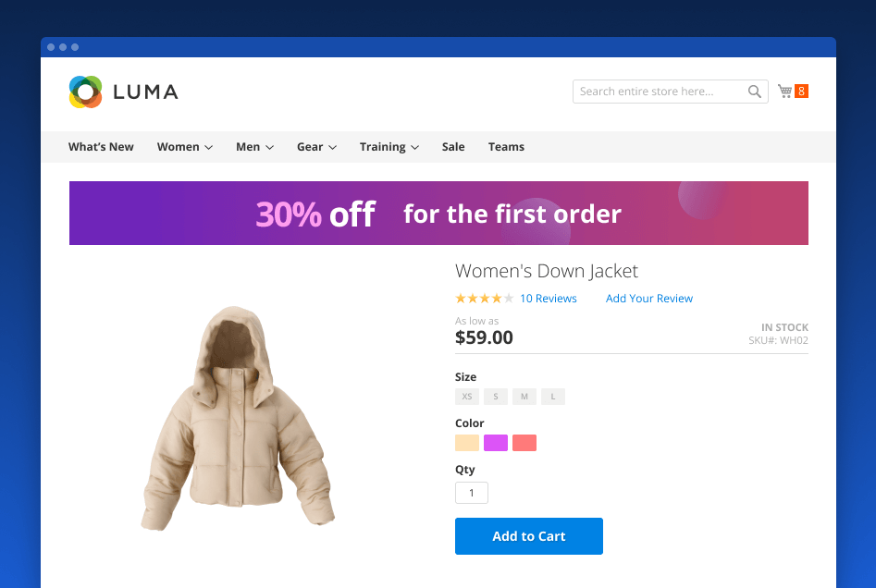Viewport: 876px width, 588px height.
Task: Expand the Gear menu dropdown
Action: [x=316, y=147]
